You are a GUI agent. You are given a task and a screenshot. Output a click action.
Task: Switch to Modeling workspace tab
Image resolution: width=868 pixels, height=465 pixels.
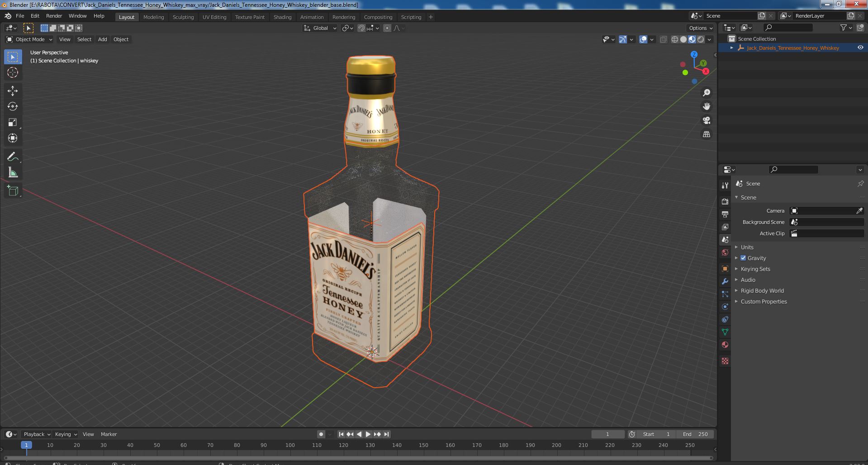click(154, 17)
